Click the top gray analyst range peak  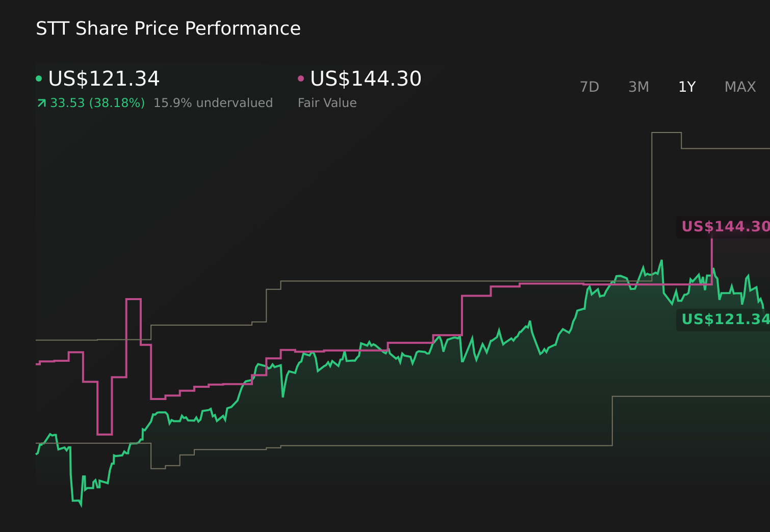coord(666,132)
